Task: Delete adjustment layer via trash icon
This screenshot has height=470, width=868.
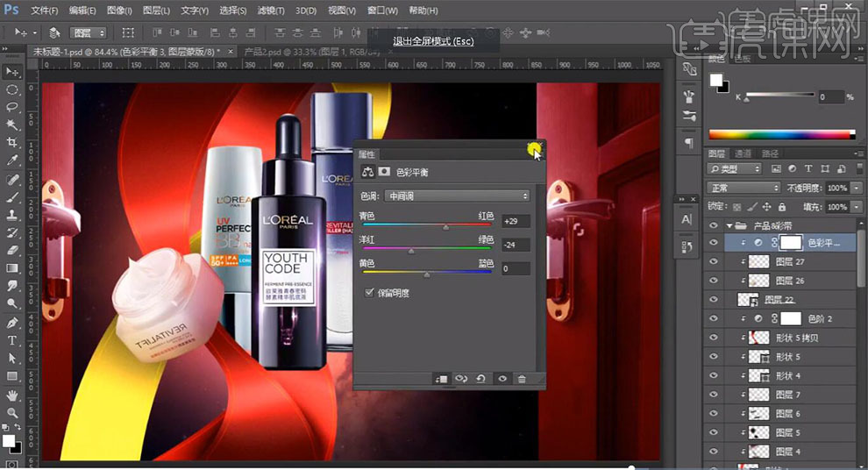Action: coord(522,379)
